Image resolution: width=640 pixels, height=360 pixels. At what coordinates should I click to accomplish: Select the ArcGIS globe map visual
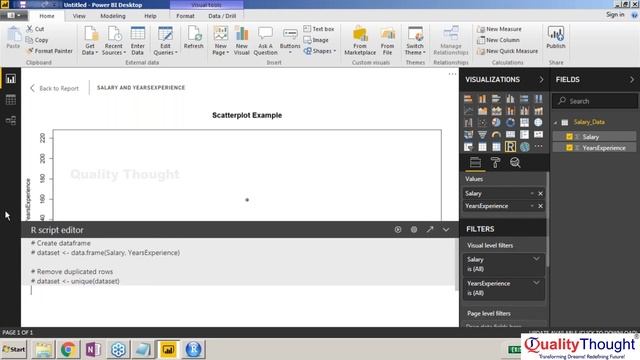pos(524,147)
